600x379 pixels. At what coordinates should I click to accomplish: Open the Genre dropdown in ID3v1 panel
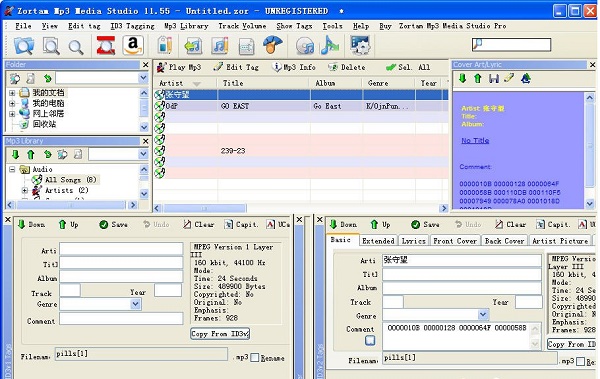point(135,304)
